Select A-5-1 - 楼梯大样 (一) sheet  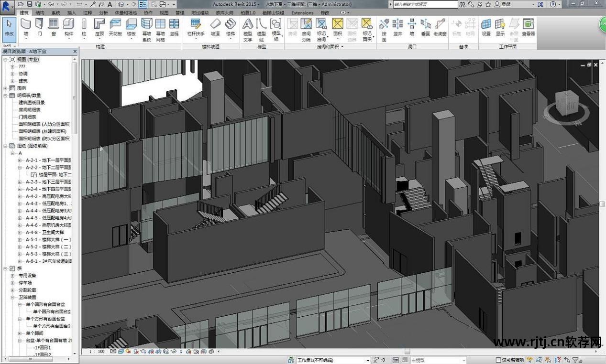click(x=48, y=239)
